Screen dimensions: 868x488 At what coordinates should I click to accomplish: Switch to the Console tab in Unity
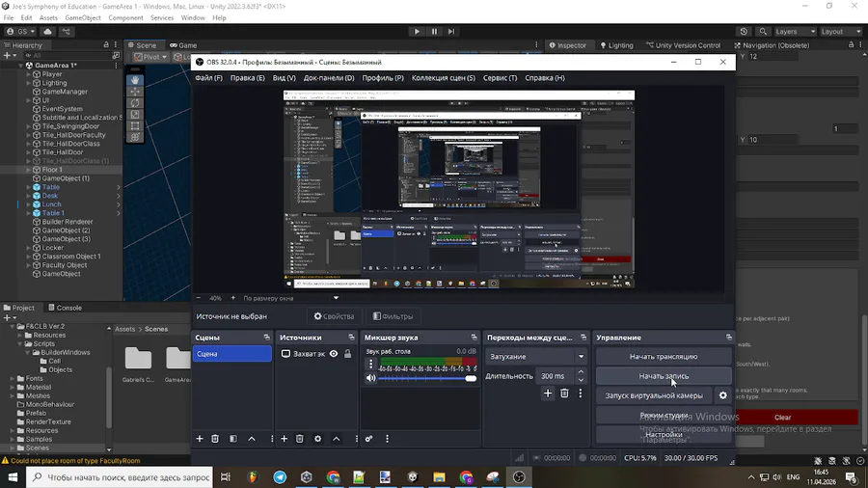coord(65,308)
